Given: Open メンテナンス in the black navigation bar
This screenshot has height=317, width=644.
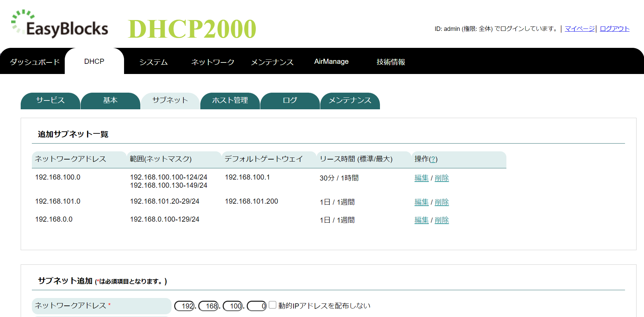Looking at the screenshot, I should coord(272,62).
